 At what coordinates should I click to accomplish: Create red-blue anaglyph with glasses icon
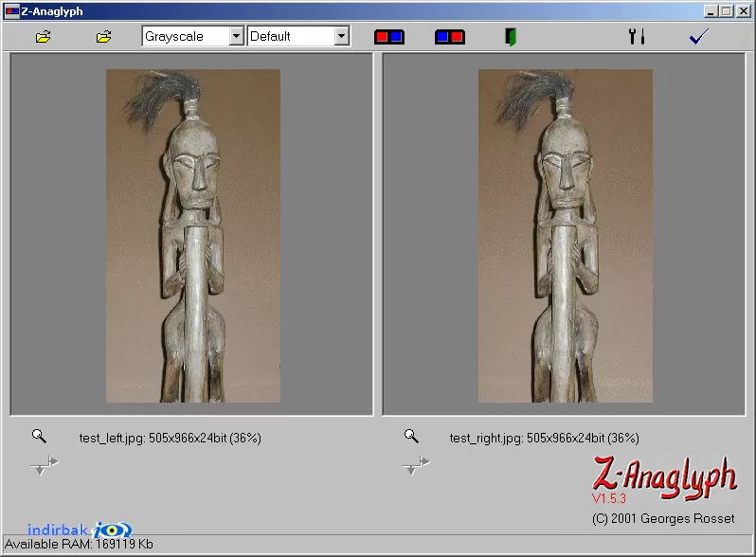[x=389, y=37]
